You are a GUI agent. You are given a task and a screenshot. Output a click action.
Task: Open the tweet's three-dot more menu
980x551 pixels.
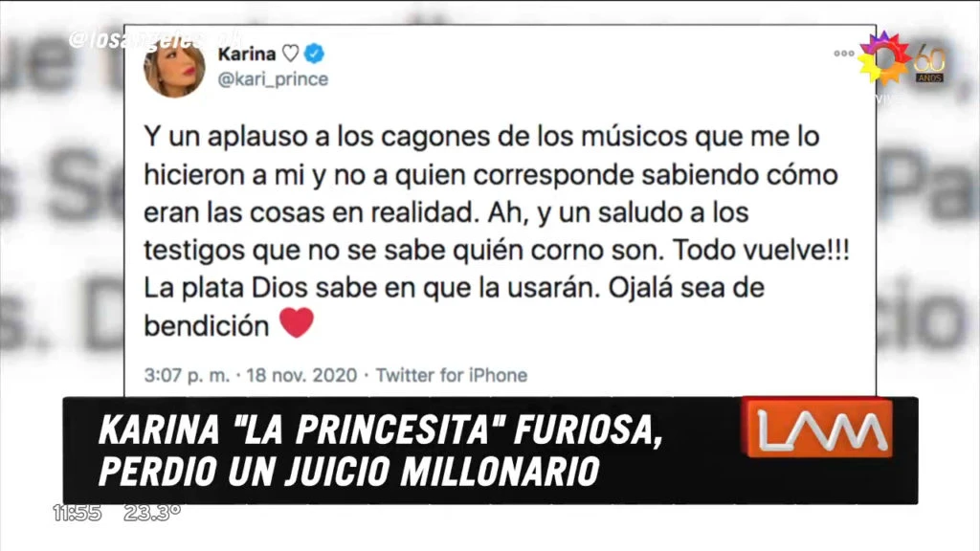[844, 54]
